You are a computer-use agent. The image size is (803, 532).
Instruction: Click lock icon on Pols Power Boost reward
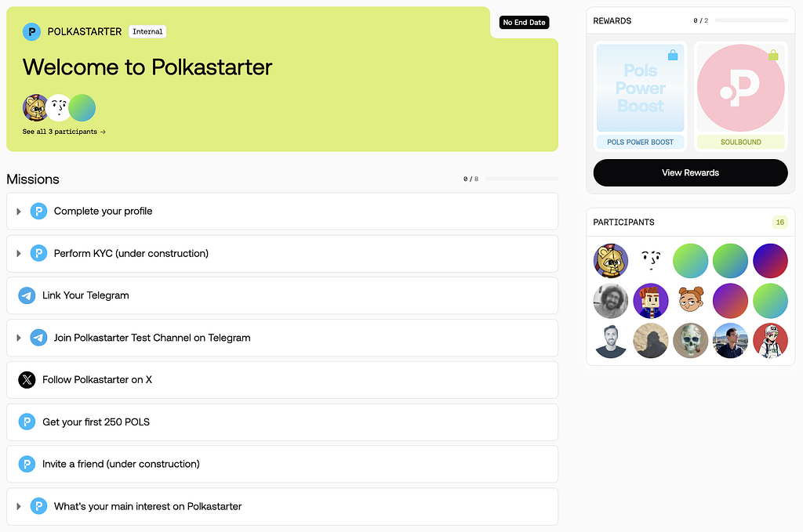673,55
